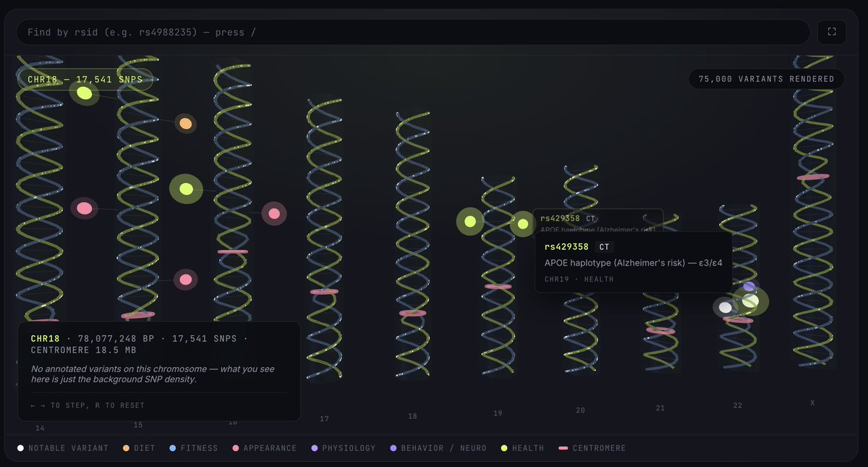Click the CHR19 · HEALTH tooltip footer
Screen dimensions: 868x467
(579, 279)
